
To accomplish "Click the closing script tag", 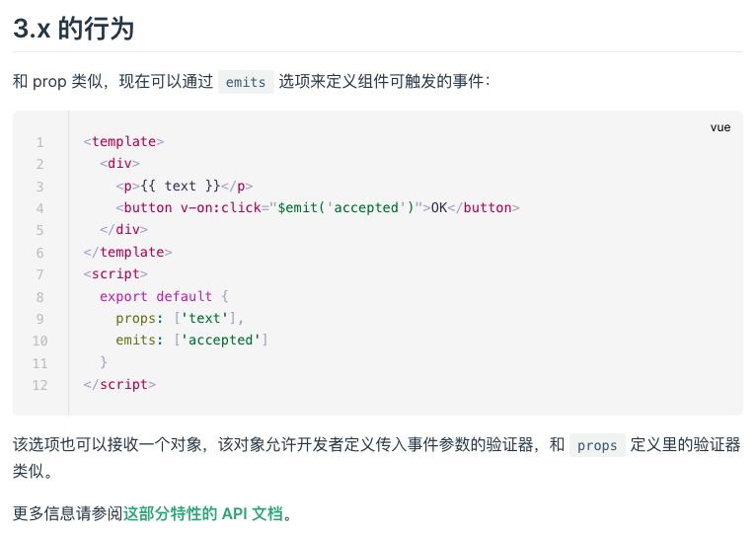I will click(x=119, y=385).
